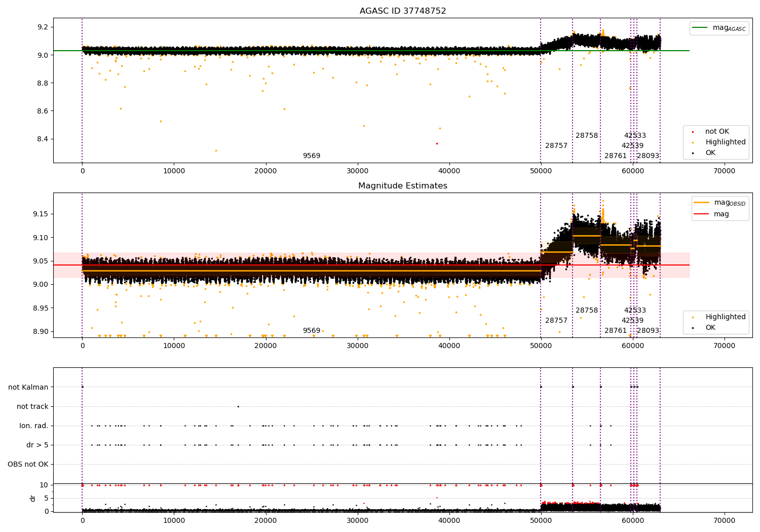
Task: Click the 'dr' y-axis label
Action: coord(33,498)
